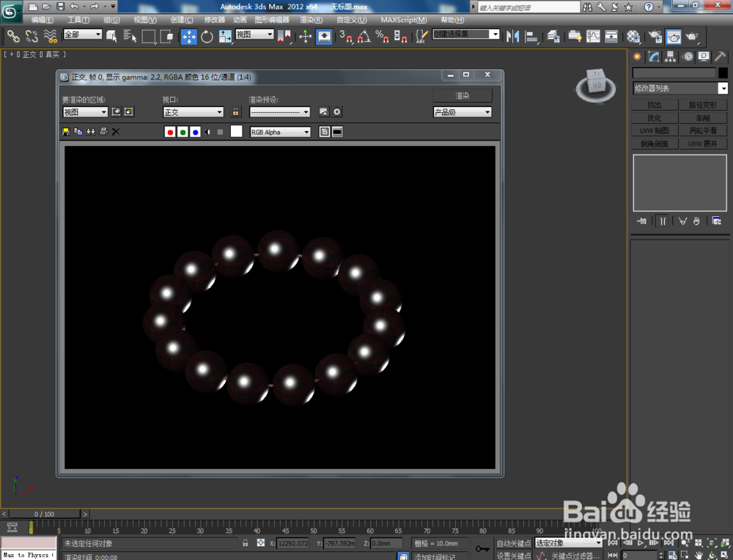
Task: Print image icon in render window
Action: [x=103, y=132]
